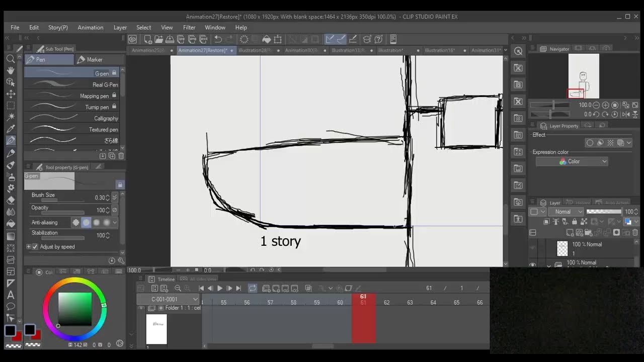
Task: Select the Hand move tool
Action: click(x=11, y=71)
